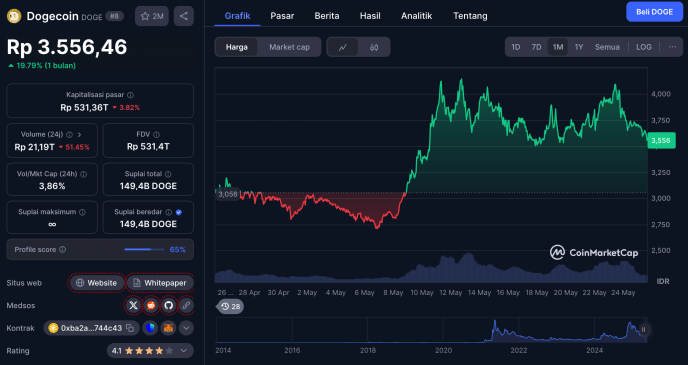The image size is (688, 365).
Task: Expand the Kontrak addresses chevron
Action: coord(186,328)
